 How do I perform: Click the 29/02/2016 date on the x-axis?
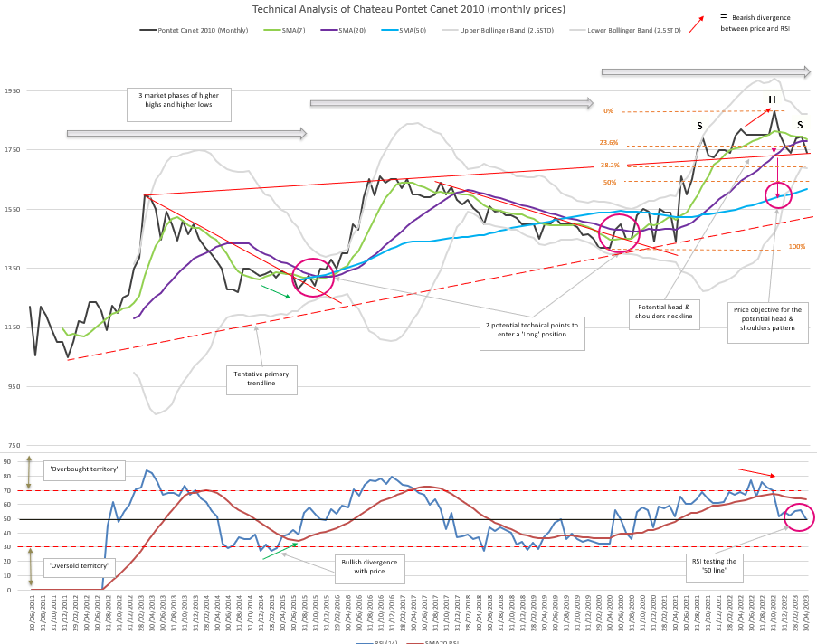click(x=336, y=612)
